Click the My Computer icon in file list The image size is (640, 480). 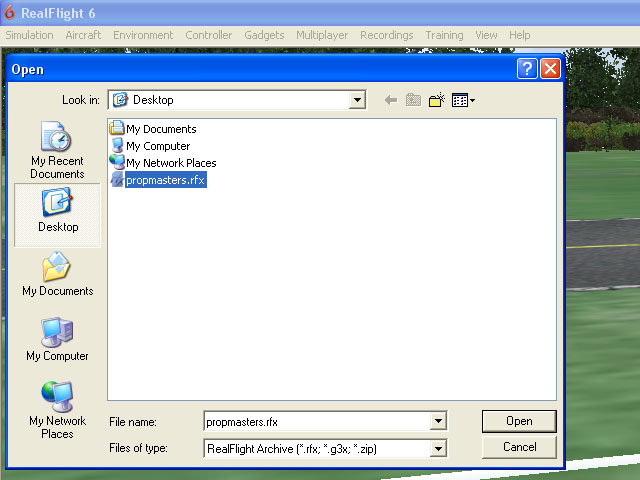(x=117, y=145)
